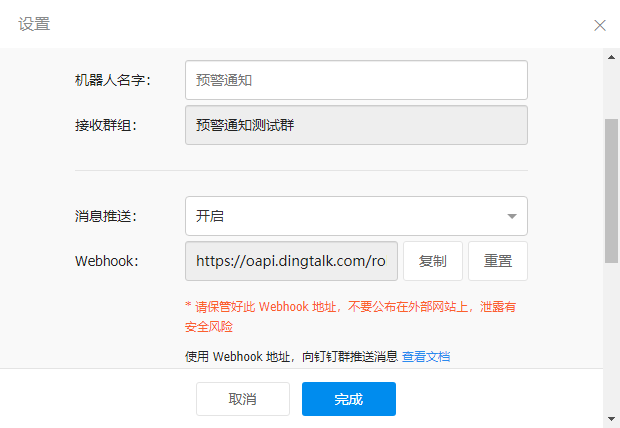
Task: Click the 消息推送 label
Action: click(105, 216)
